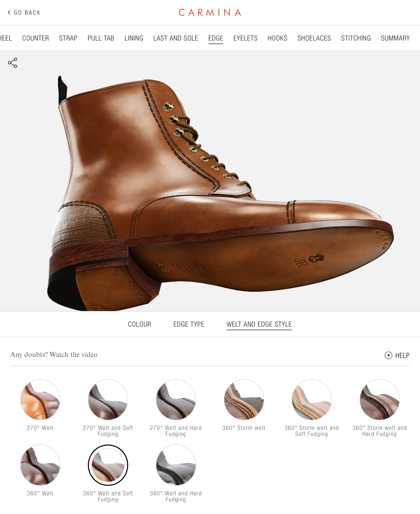View the SUMMARY tab
420x514 pixels.
(395, 38)
